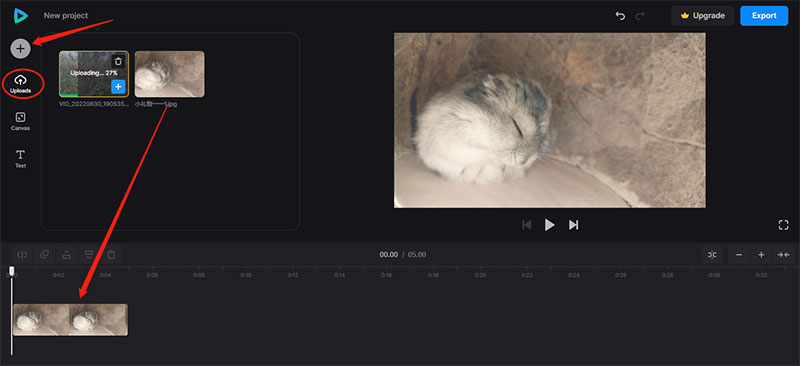
Task: Zoom out the timeline with minus
Action: [x=739, y=255]
